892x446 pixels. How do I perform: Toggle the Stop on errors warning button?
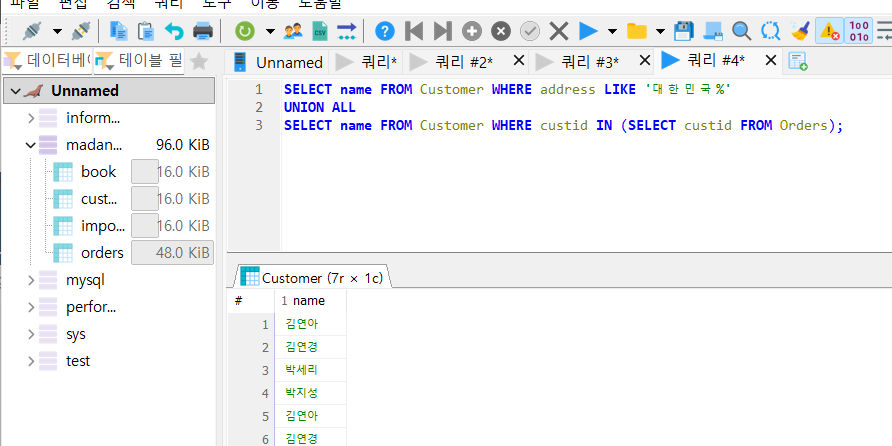(829, 31)
